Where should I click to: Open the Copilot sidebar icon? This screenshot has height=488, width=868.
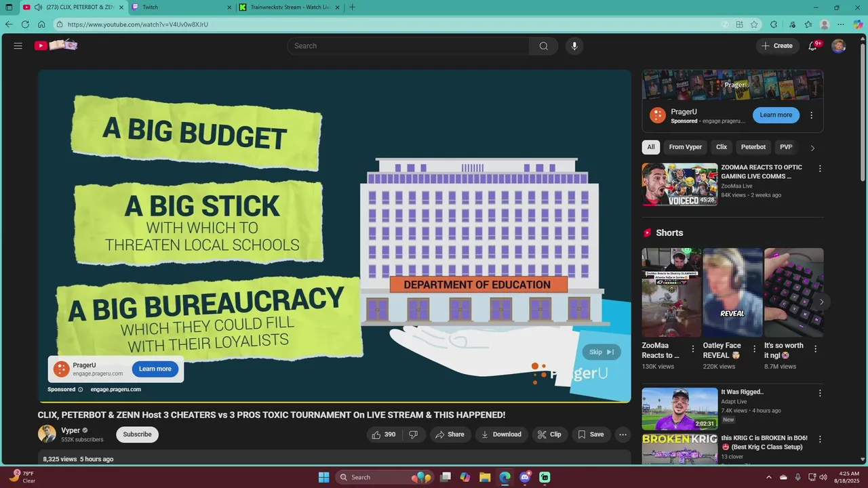858,24
